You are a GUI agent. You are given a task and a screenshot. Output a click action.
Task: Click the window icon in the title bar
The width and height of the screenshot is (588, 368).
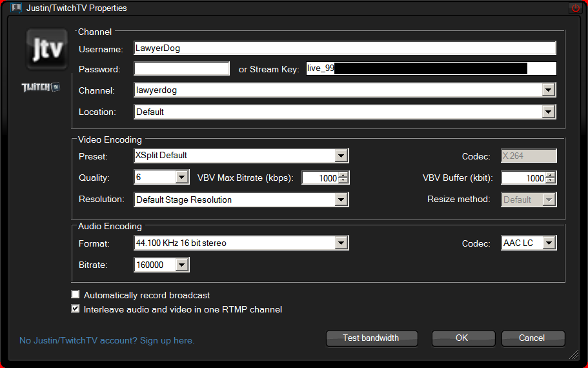17,8
